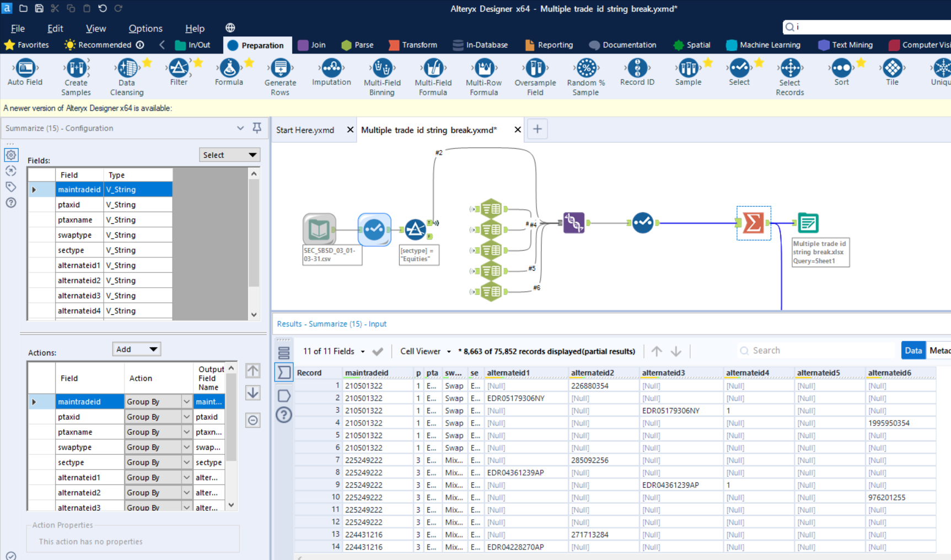951x560 pixels.
Task: Close the Multiple trade id workflow tab
Action: [x=518, y=130]
